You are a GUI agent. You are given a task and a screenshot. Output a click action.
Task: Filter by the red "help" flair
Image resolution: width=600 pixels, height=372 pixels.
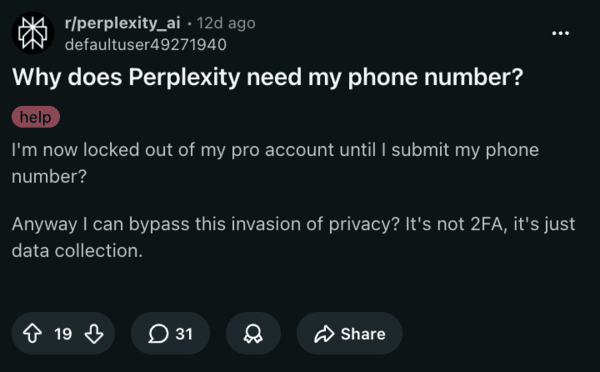coord(36,117)
